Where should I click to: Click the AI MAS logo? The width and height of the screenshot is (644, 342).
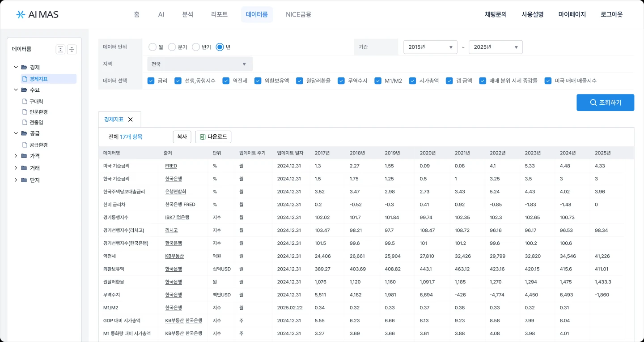tap(37, 14)
